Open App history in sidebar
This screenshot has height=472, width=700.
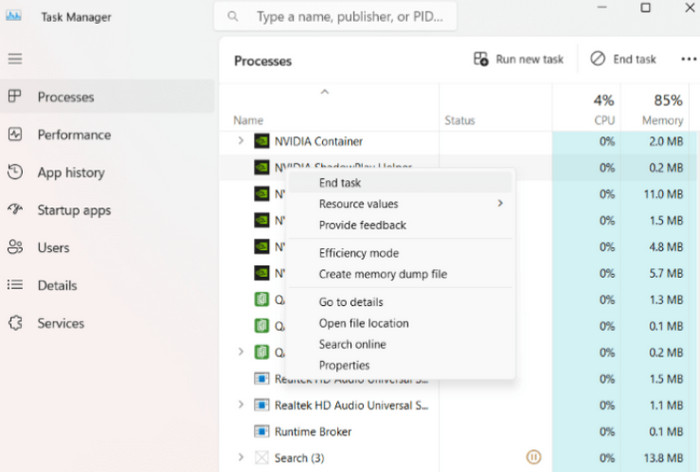(x=70, y=173)
